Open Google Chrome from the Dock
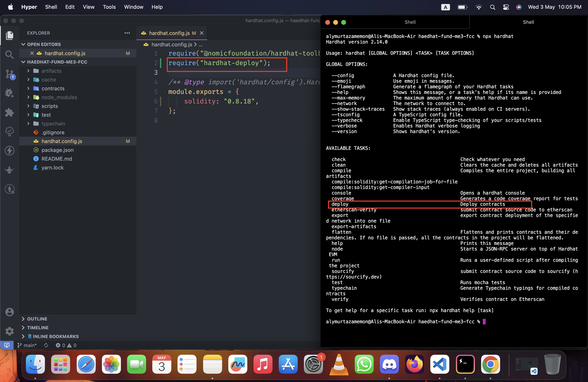The height and width of the screenshot is (382, 588). (490, 364)
